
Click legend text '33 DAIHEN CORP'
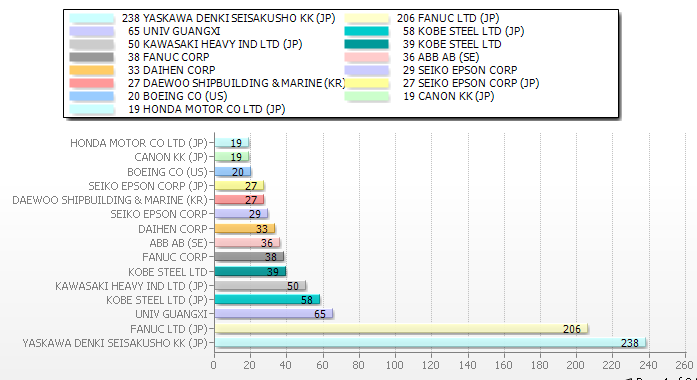point(172,70)
